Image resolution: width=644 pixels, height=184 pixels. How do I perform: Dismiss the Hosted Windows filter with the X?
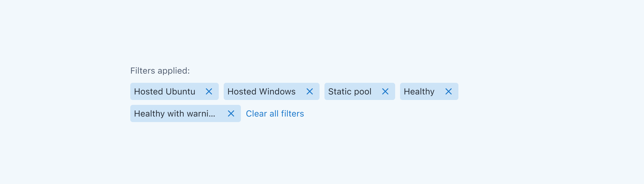pyautogui.click(x=310, y=91)
